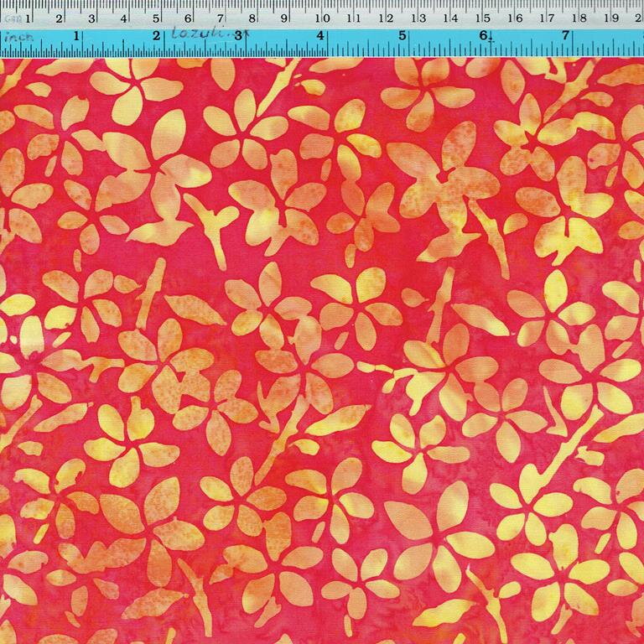Select the number 13 on the centimeter ruler
Screen dimensions: 644x644
pyautogui.click(x=418, y=18)
